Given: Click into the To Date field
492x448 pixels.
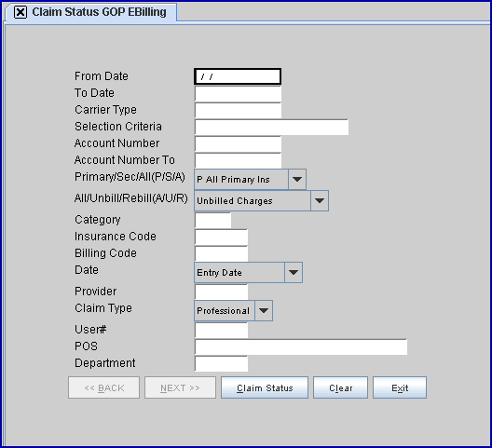Looking at the screenshot, I should (238, 93).
